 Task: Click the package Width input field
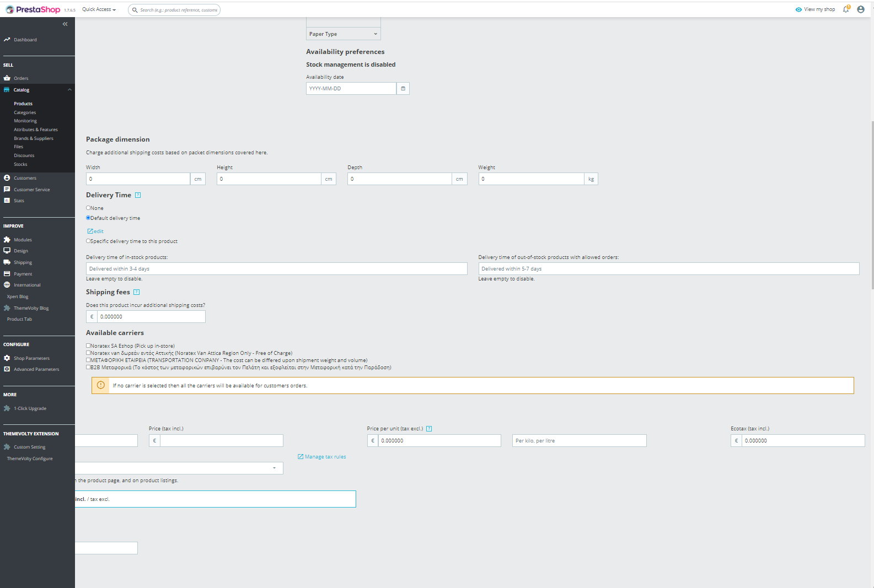138,179
